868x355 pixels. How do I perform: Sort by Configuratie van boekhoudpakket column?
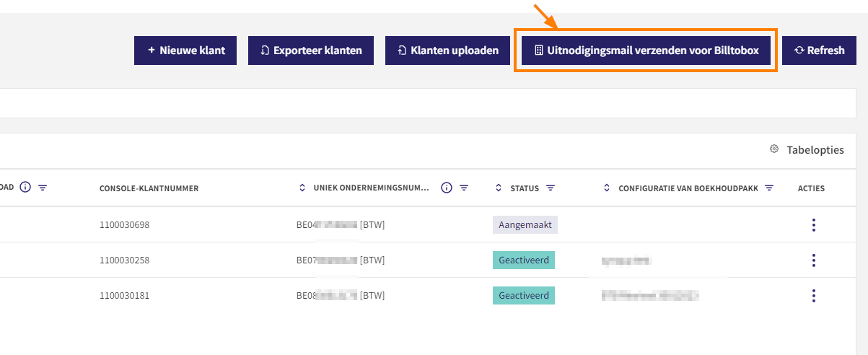607,188
